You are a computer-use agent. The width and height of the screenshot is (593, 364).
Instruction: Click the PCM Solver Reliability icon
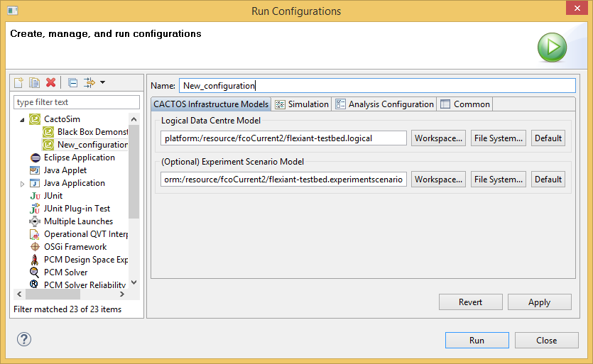(x=34, y=284)
